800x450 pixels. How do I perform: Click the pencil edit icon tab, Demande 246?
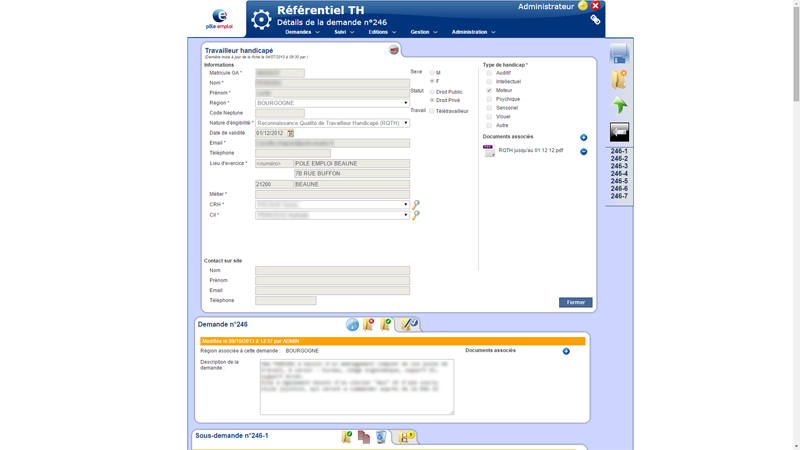click(409, 324)
